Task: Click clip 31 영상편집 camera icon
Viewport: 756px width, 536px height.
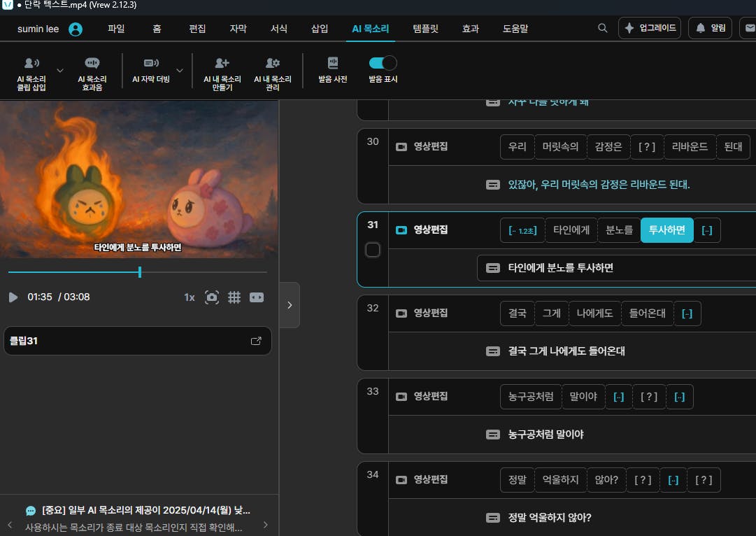Action: [x=401, y=230]
